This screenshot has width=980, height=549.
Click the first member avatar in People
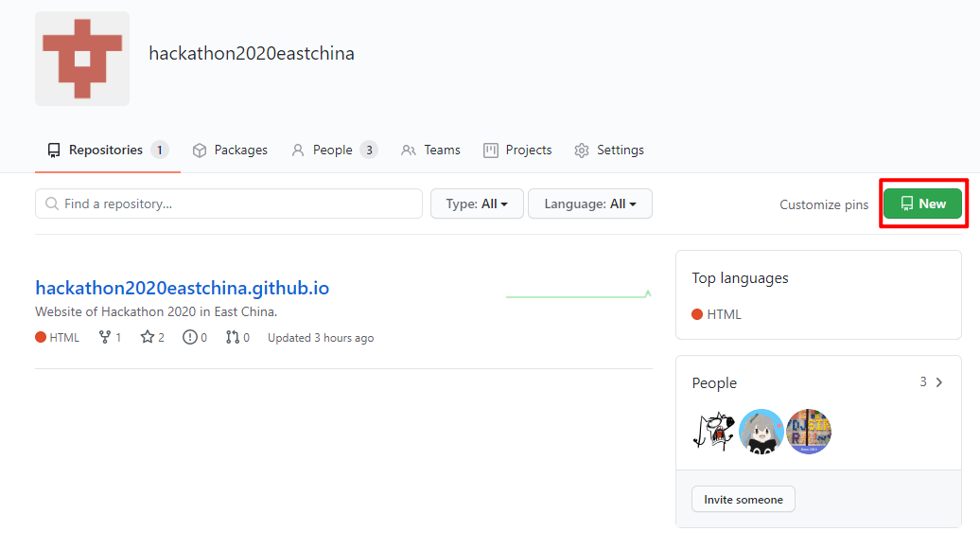click(713, 432)
